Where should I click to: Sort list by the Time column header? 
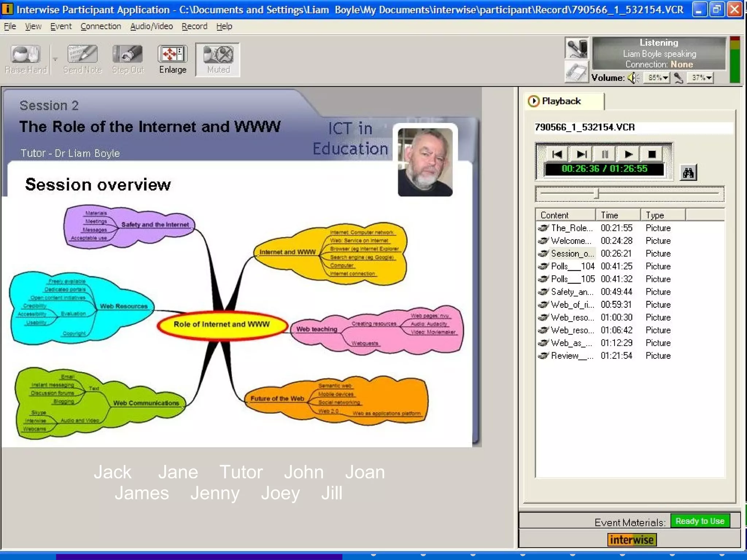618,215
